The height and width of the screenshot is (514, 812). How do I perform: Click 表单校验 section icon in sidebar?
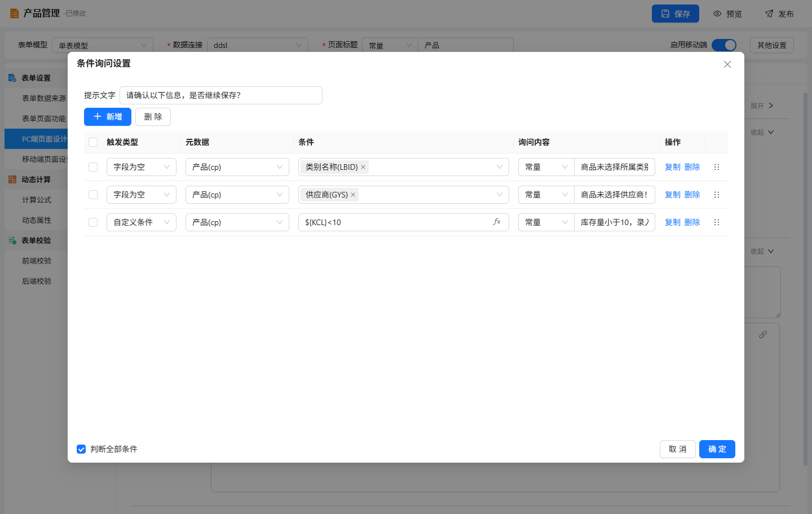pyautogui.click(x=12, y=240)
